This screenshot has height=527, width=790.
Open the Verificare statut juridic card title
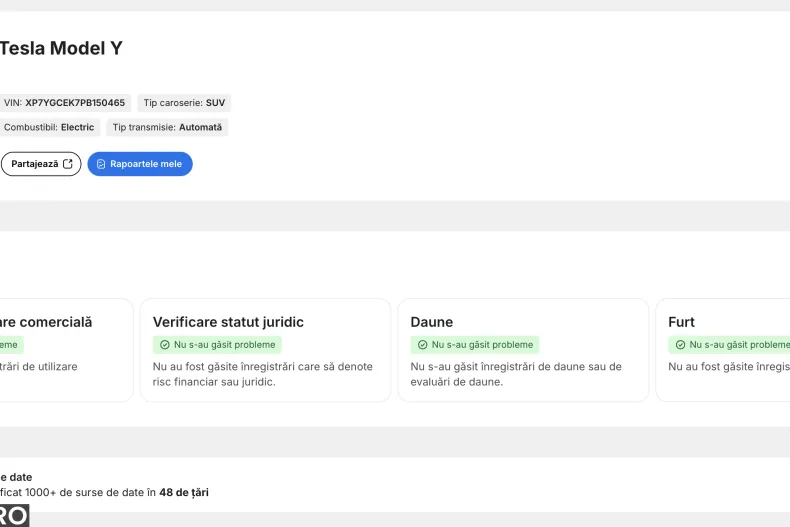[228, 322]
